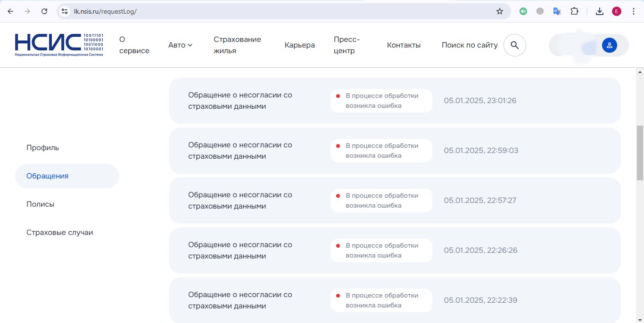The width and height of the screenshot is (644, 323).
Task: Go back to previous page
Action: coord(10,11)
